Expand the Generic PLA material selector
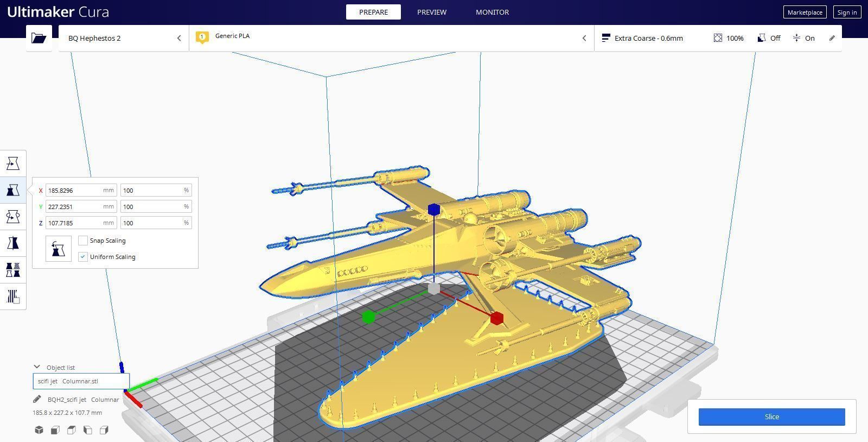 392,38
